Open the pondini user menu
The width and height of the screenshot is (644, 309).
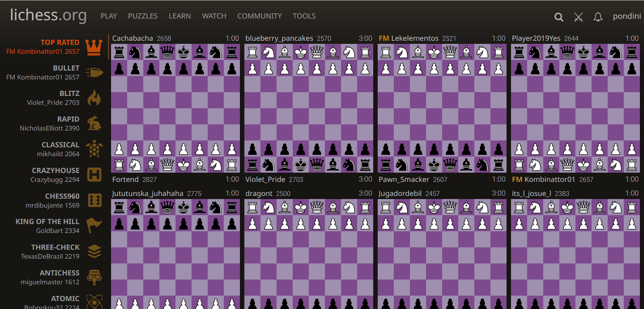(x=627, y=16)
